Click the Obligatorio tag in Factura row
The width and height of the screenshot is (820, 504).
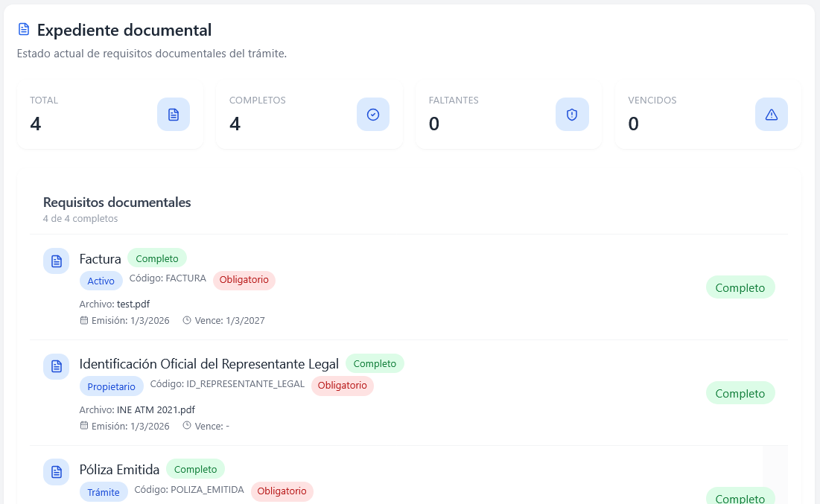point(244,280)
